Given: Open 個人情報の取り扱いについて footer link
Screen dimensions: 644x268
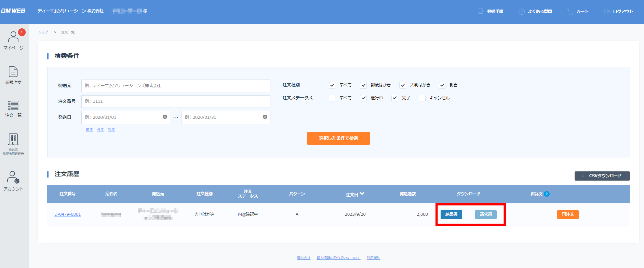Looking at the screenshot, I should pos(338,258).
